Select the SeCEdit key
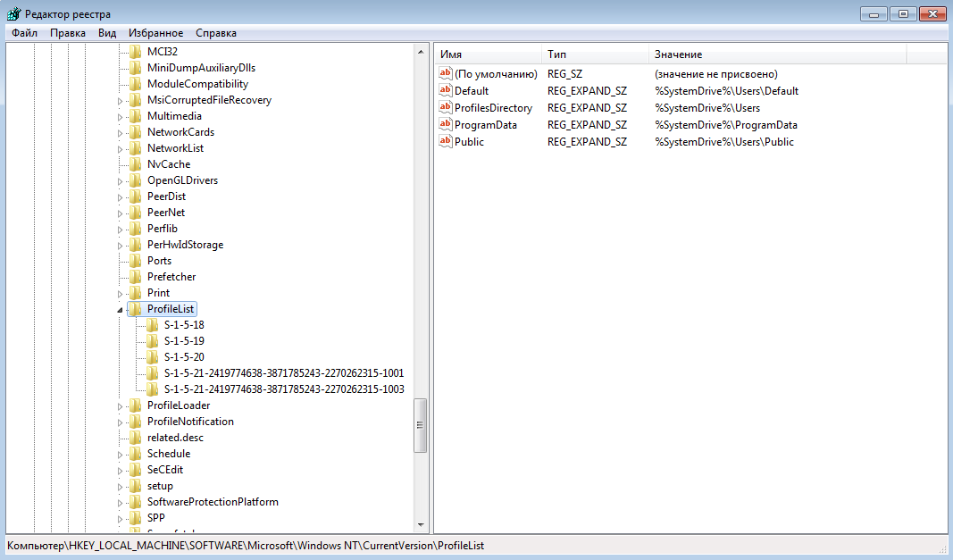The width and height of the screenshot is (953, 560). click(164, 470)
